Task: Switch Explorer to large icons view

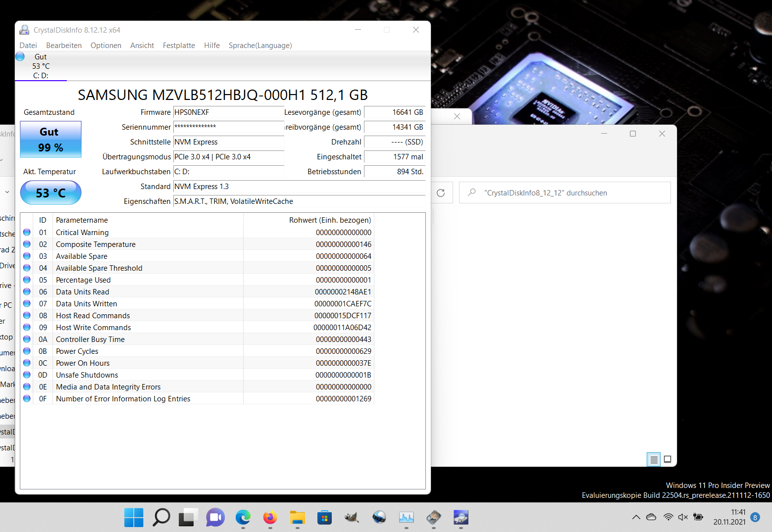Action: (668, 460)
